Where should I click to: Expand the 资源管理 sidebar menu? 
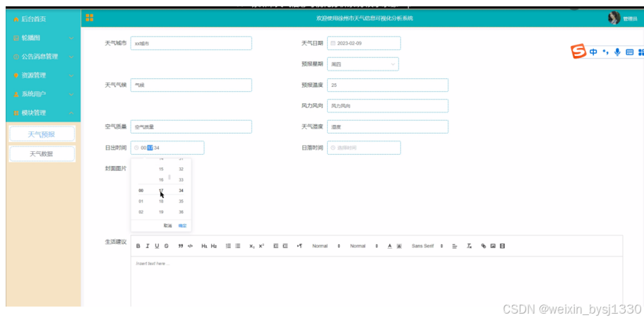pyautogui.click(x=43, y=75)
